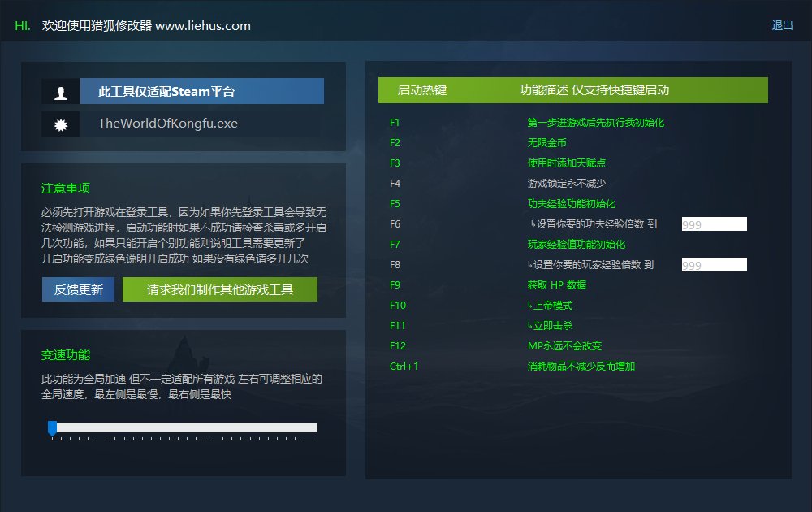Click 请求我们制作其他游戏工具 green button
Viewport: 812px width, 512px height.
[220, 289]
